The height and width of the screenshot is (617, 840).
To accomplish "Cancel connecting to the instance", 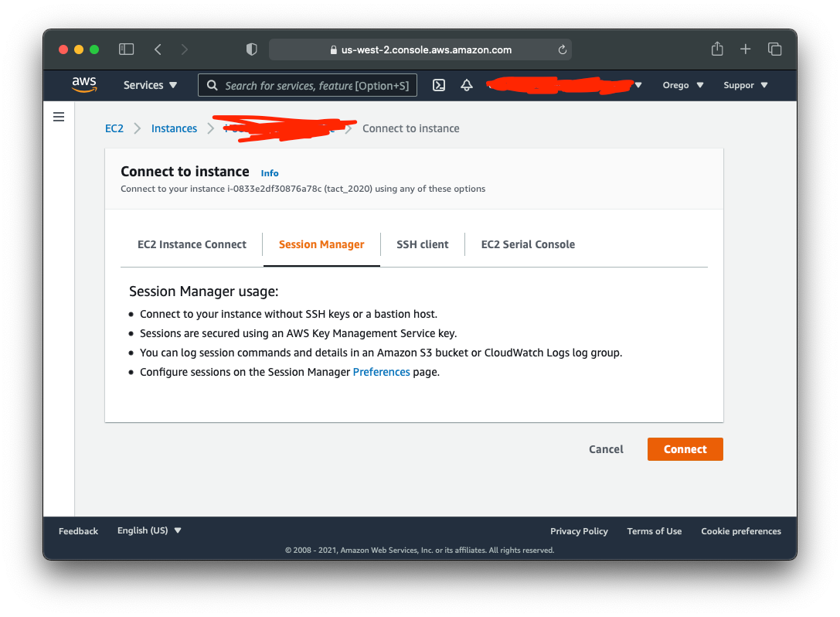I will [x=606, y=449].
